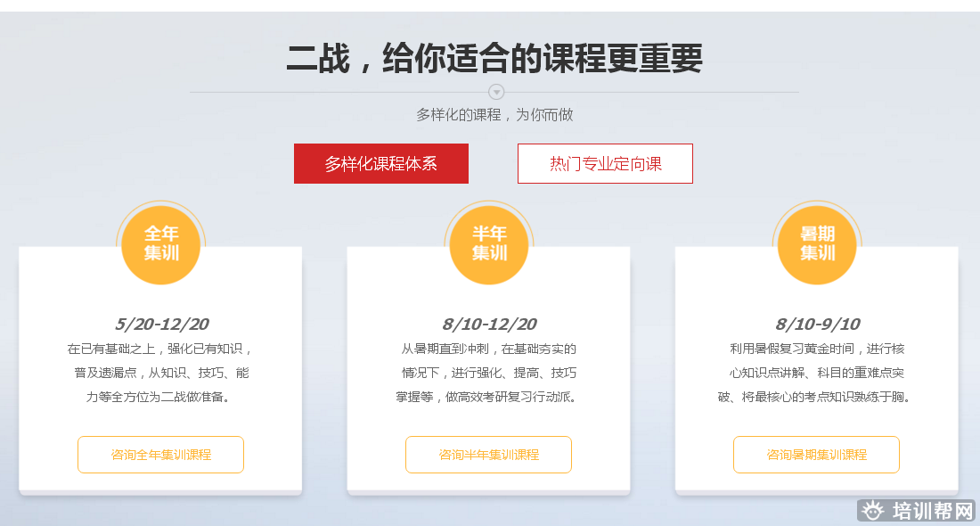The height and width of the screenshot is (526, 980).
Task: Click the orange 半年集训 circle badge
Action: click(x=489, y=243)
